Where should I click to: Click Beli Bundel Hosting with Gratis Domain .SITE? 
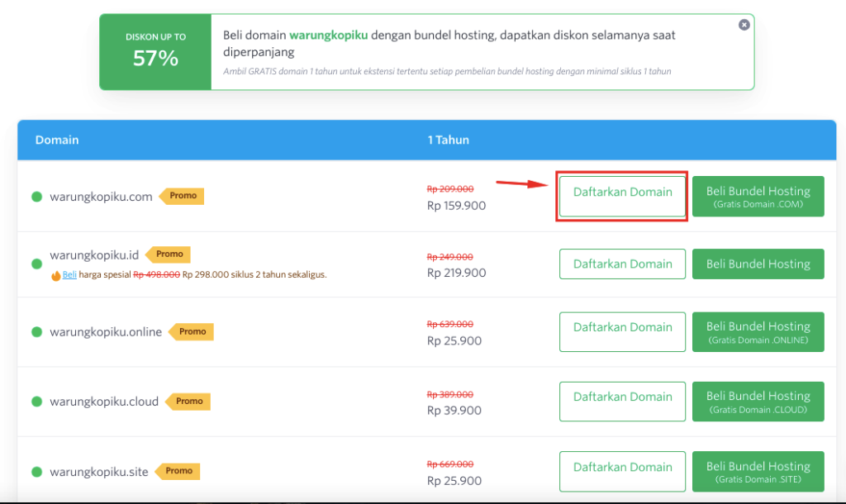pyautogui.click(x=758, y=471)
